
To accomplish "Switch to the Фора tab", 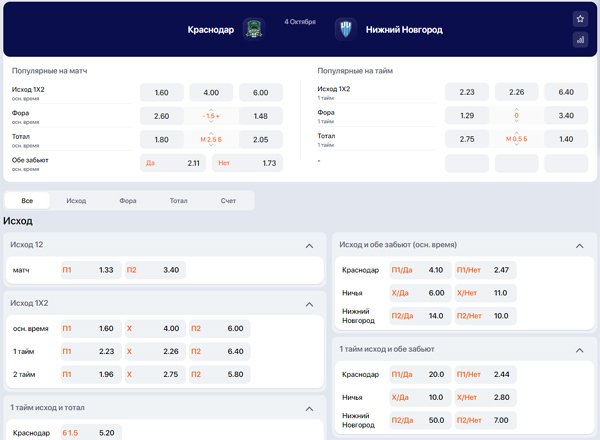I will click(x=128, y=200).
